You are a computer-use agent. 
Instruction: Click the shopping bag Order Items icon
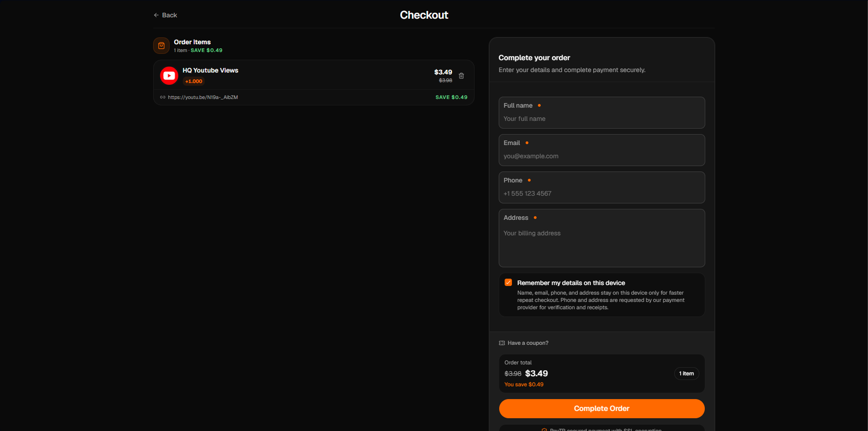click(x=161, y=46)
